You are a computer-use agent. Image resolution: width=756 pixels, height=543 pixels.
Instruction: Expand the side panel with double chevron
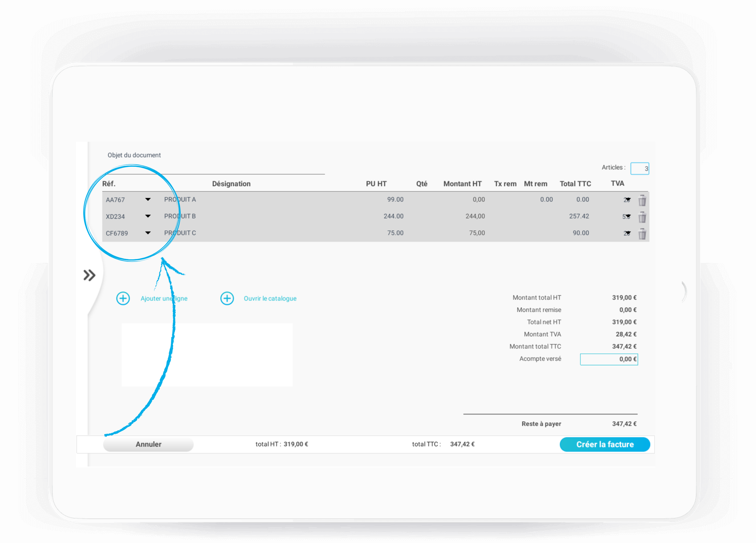tap(89, 275)
